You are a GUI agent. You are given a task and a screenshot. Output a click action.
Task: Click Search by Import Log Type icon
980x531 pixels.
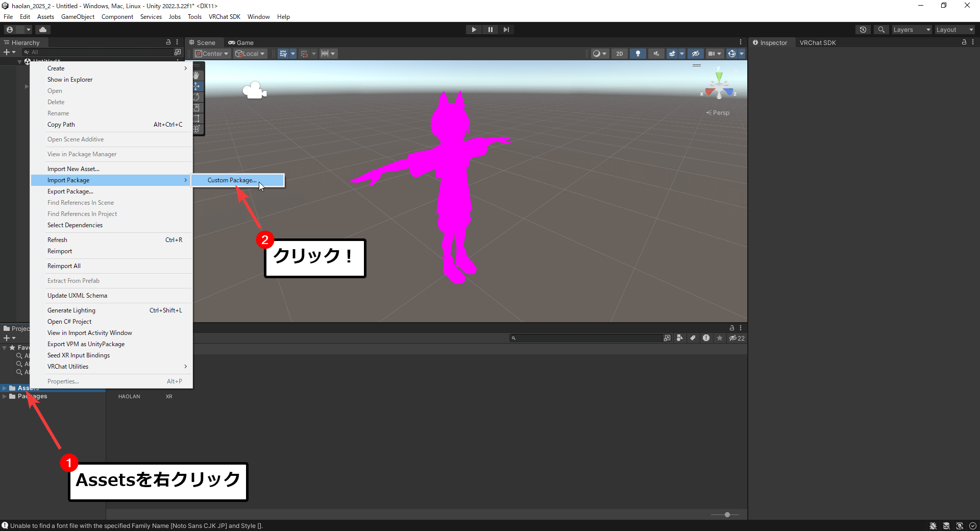pos(706,338)
